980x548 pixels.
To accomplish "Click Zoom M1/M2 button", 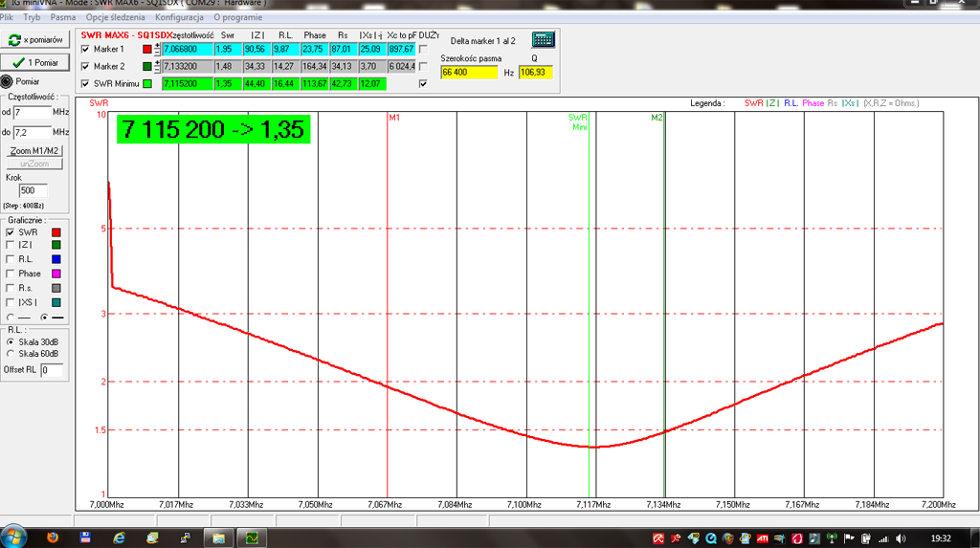I will tap(34, 150).
